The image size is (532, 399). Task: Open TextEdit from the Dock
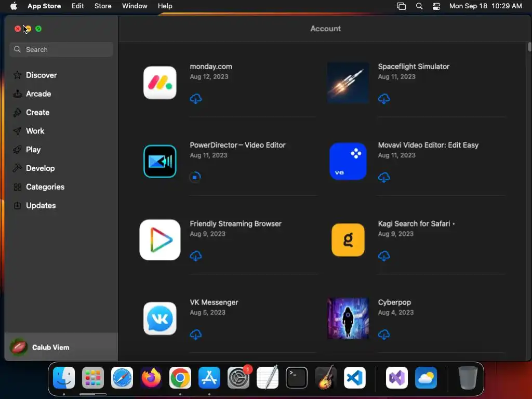coord(268,378)
